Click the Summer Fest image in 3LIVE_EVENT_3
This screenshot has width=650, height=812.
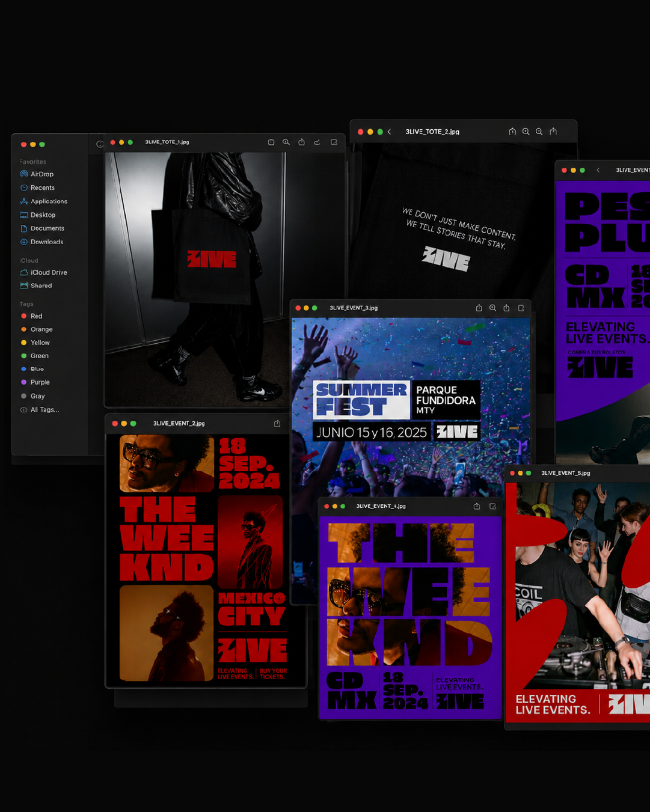(x=411, y=406)
